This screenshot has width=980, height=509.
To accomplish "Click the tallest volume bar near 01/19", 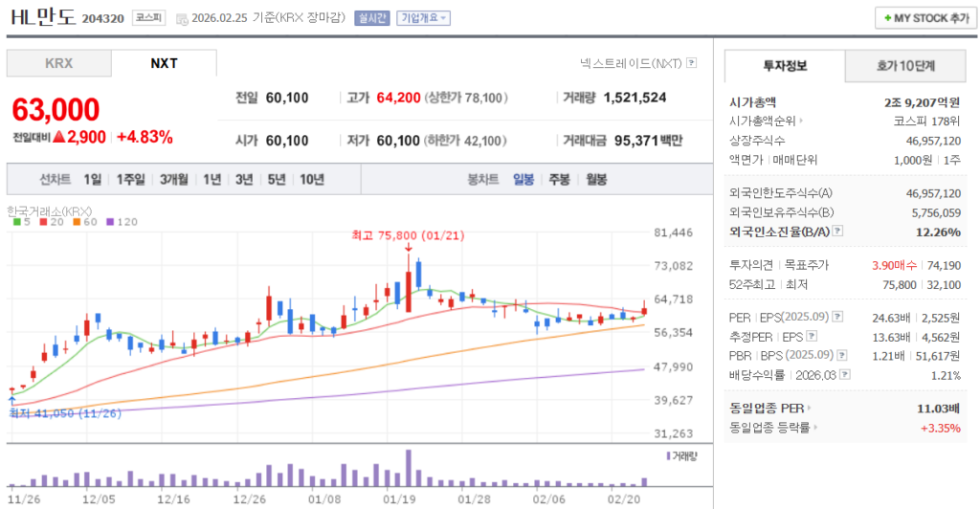I will [x=409, y=467].
